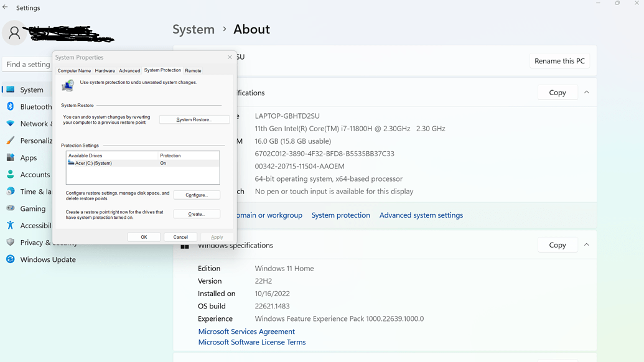The width and height of the screenshot is (644, 362).
Task: Open Accounts using the person icon
Action: (11, 175)
